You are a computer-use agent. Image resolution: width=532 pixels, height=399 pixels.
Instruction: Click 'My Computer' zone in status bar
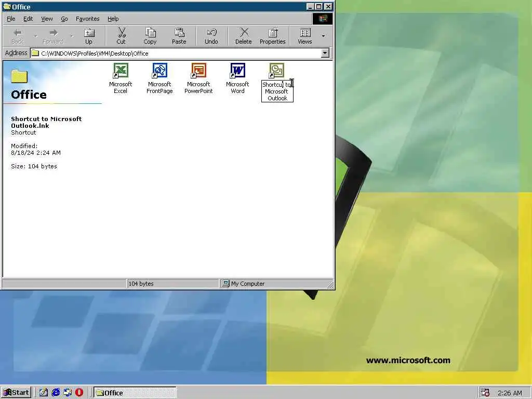tap(244, 284)
